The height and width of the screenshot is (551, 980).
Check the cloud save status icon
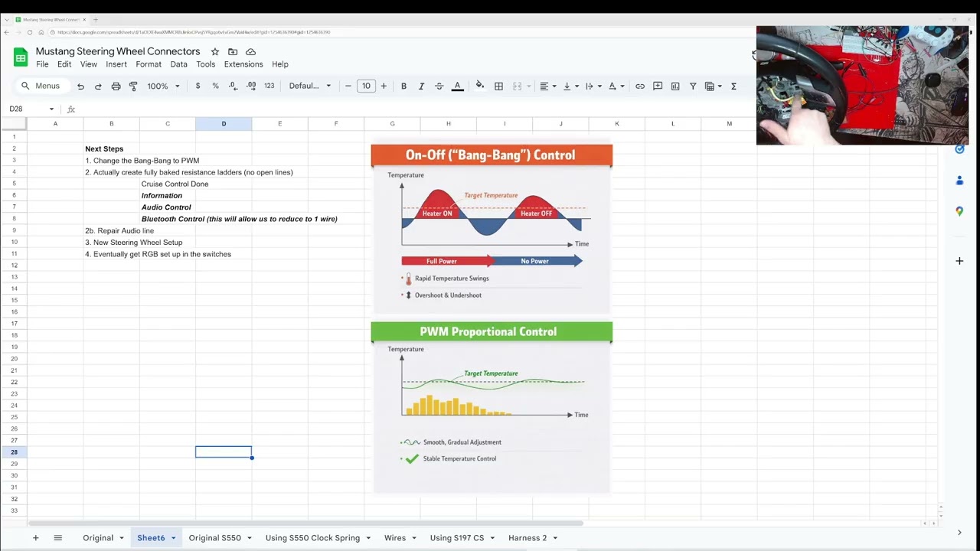[x=250, y=52]
